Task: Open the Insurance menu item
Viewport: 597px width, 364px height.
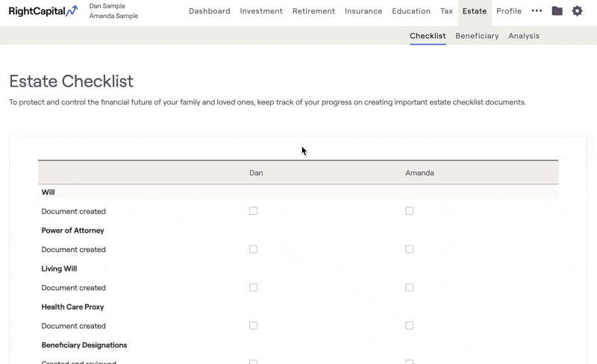Action: [363, 11]
